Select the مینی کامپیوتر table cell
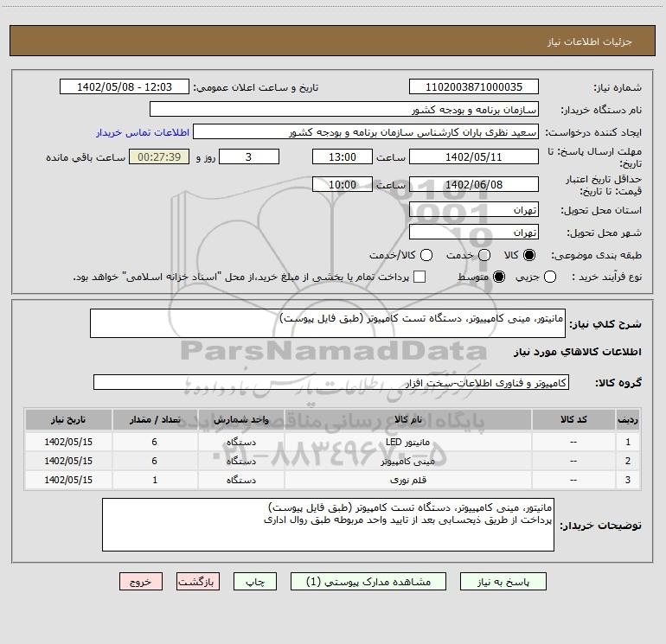The width and height of the screenshot is (666, 644). point(407,461)
